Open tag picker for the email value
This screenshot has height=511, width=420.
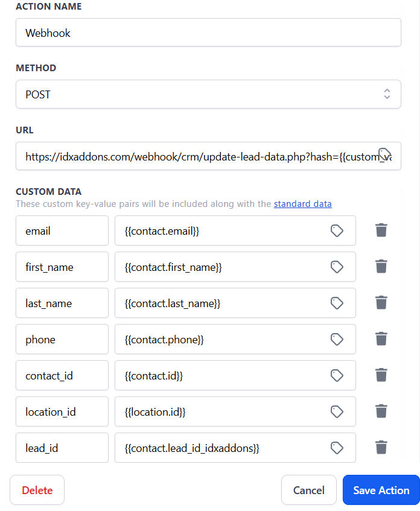click(x=337, y=230)
